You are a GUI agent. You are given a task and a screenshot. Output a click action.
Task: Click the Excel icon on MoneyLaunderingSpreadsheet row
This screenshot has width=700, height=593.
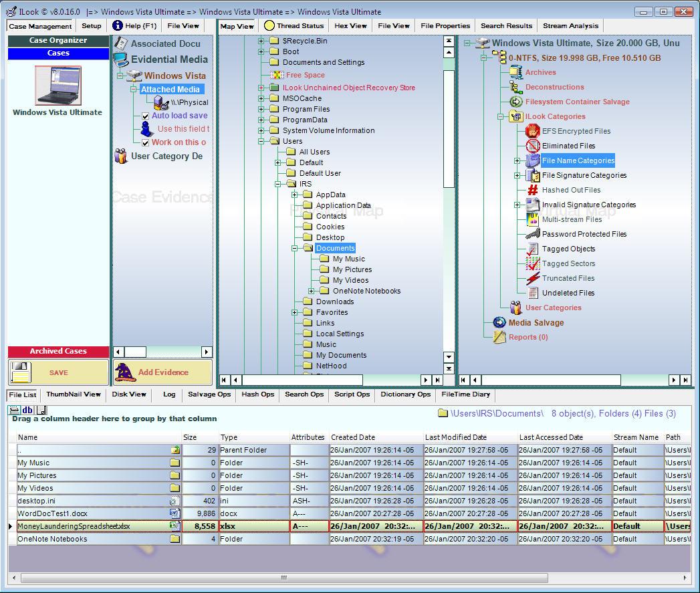(175, 526)
